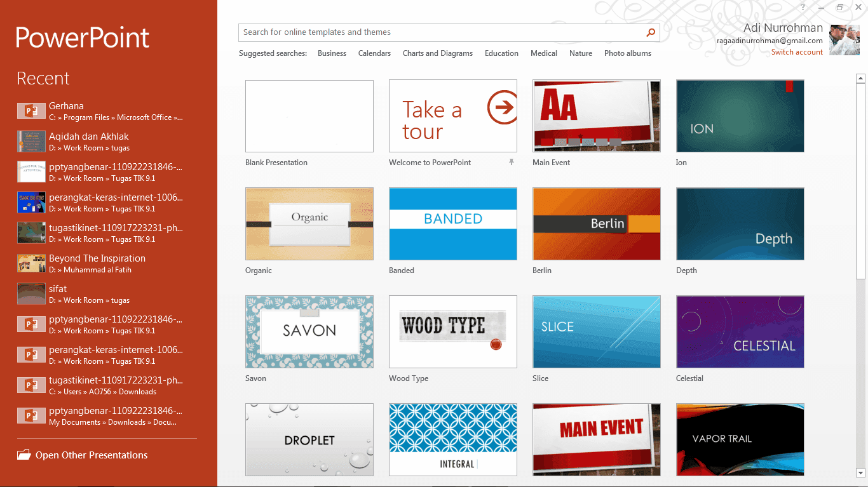Click the Wood Type template label
868x487 pixels.
tap(409, 378)
